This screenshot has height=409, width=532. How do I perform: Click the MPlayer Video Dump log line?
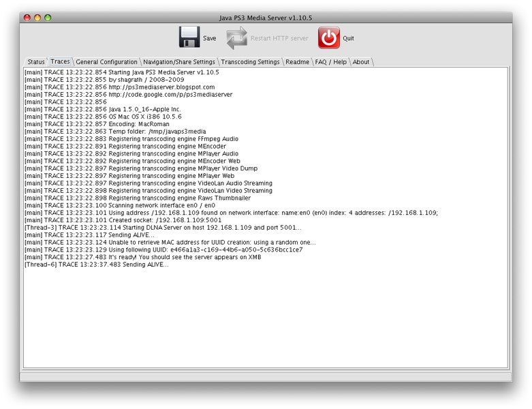point(141,168)
